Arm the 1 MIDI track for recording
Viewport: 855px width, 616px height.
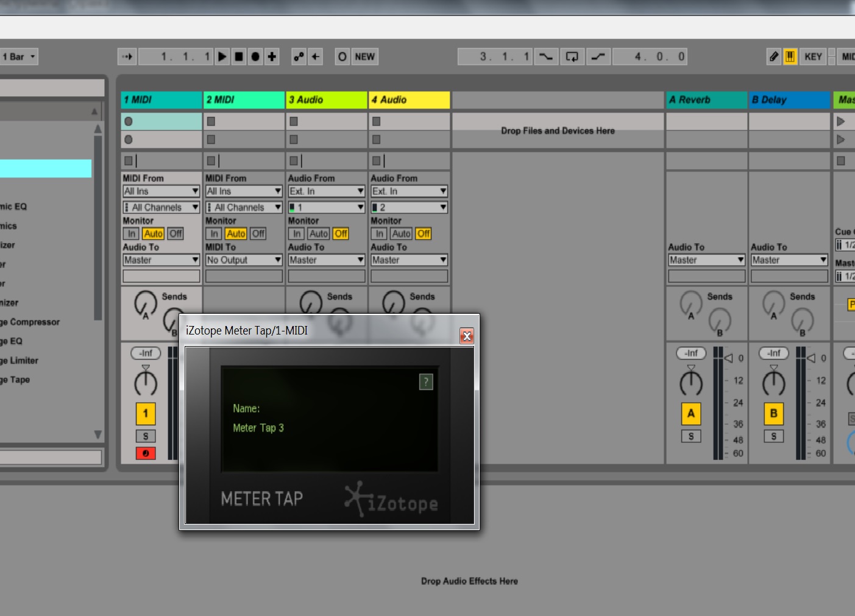(146, 453)
